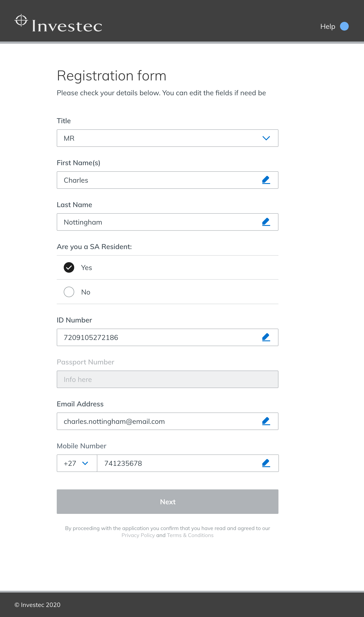Edit Email Address via the pencil icon
This screenshot has width=364, height=617.
(266, 421)
